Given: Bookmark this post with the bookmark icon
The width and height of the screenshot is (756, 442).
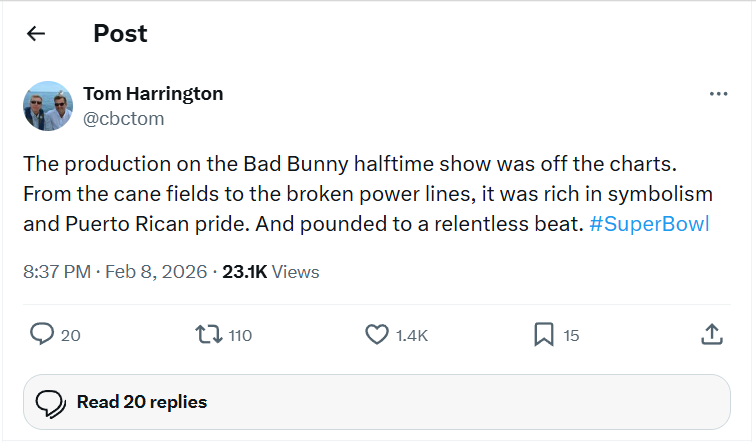Looking at the screenshot, I should point(544,335).
